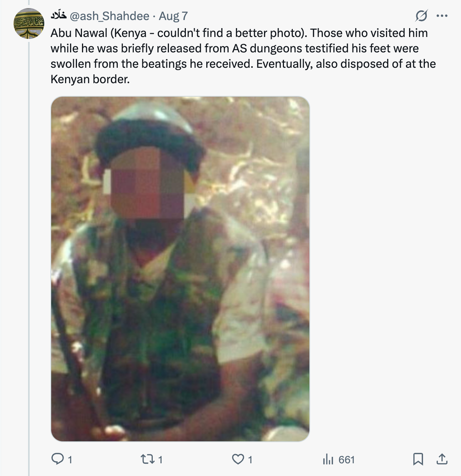Open the tweet via the Aug 7 timestamp
The image size is (461, 476).
[173, 16]
